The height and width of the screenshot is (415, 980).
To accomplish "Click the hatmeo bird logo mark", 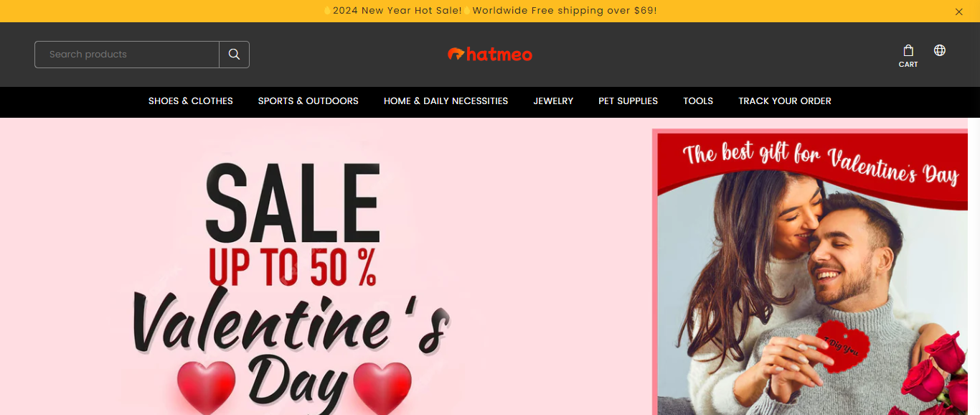I will coord(456,54).
